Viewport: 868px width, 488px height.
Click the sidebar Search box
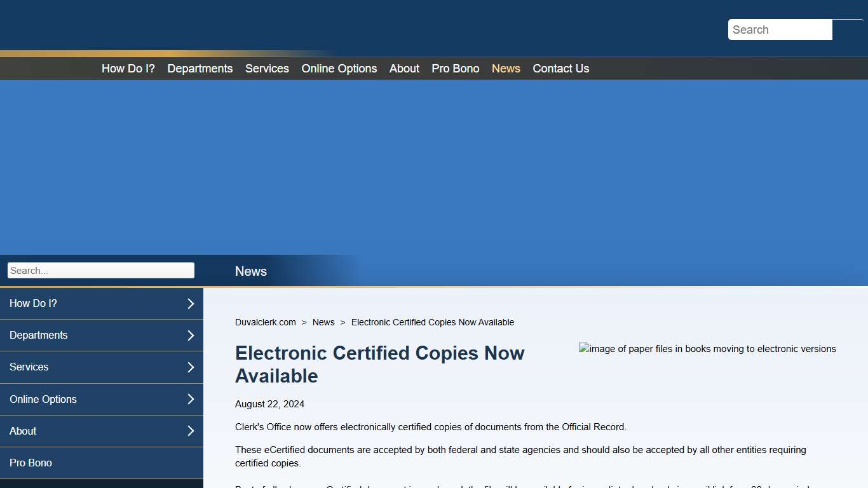click(100, 270)
